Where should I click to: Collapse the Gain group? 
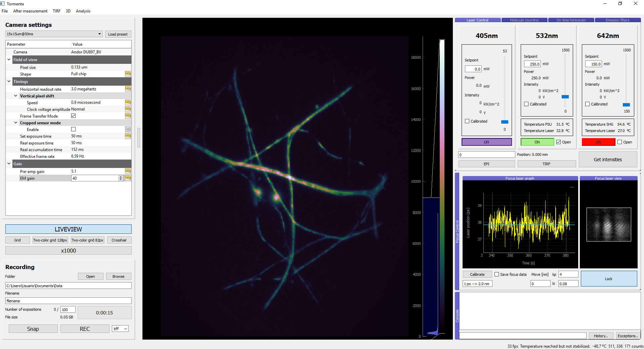(9, 164)
